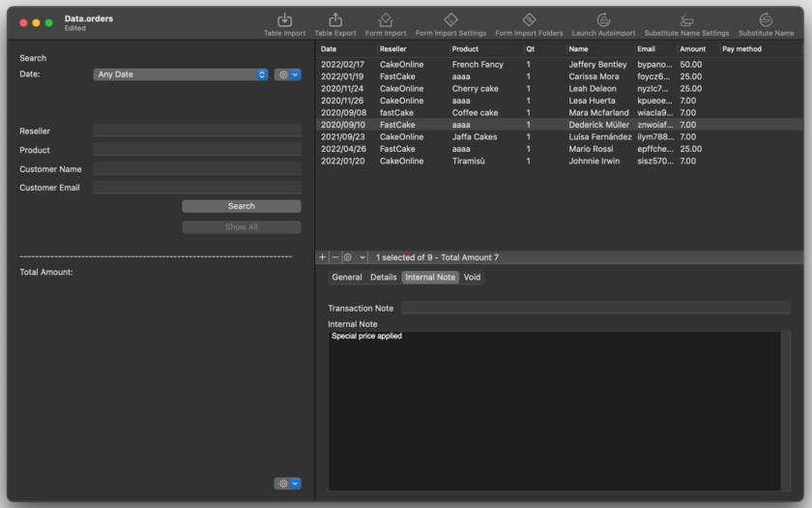Open the Table Export tool
Viewport: 812px width, 508px height.
[x=335, y=25]
